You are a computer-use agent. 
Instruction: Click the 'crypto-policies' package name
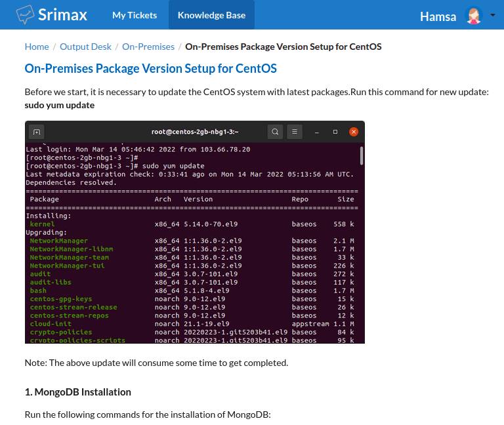(61, 332)
